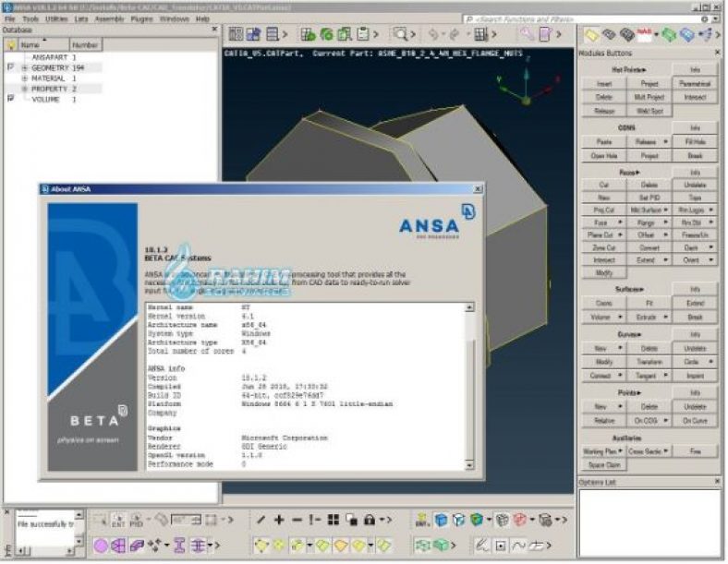The width and height of the screenshot is (728, 564).
Task: Click the Transform button in Curves section
Action: (649, 362)
